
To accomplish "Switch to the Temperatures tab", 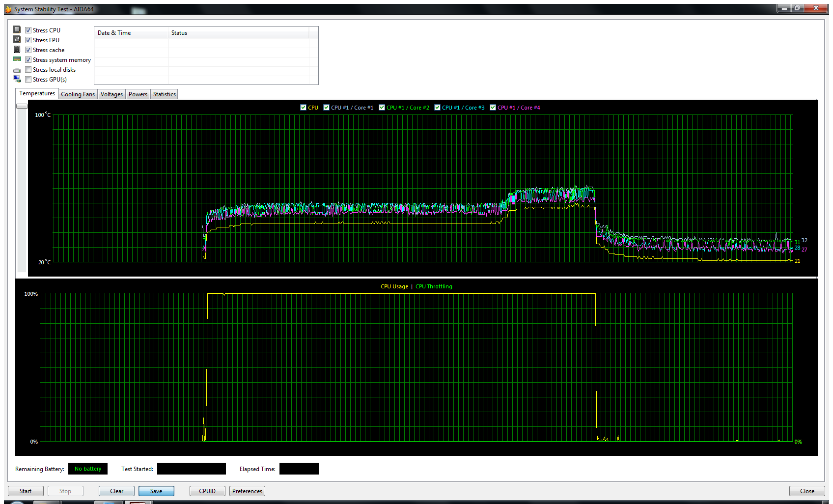I will (x=37, y=93).
